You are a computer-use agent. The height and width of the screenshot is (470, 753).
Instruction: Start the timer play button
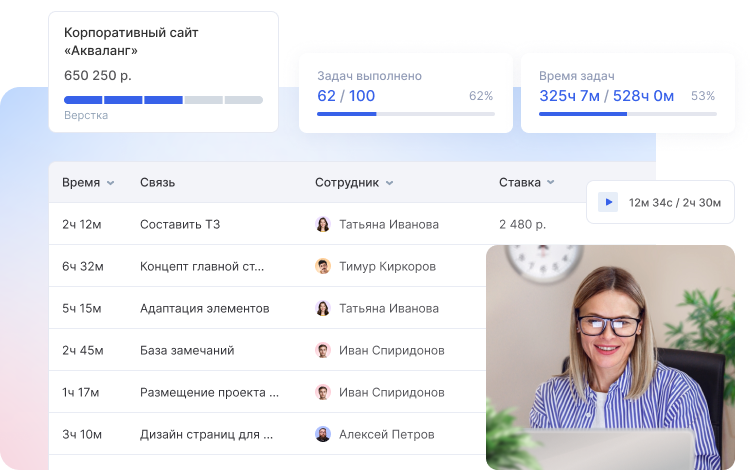[607, 202]
